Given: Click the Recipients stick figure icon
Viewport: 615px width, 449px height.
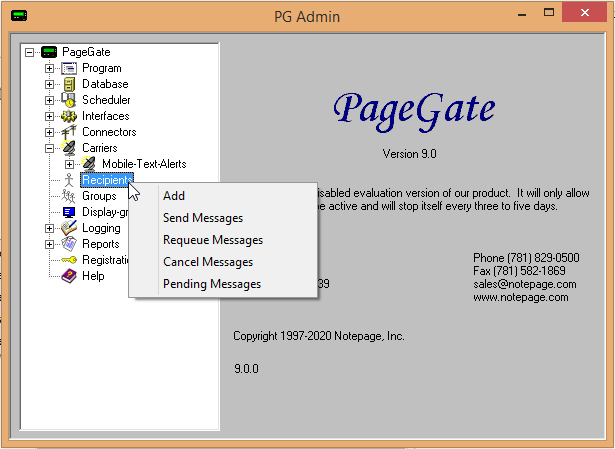Looking at the screenshot, I should click(x=69, y=180).
